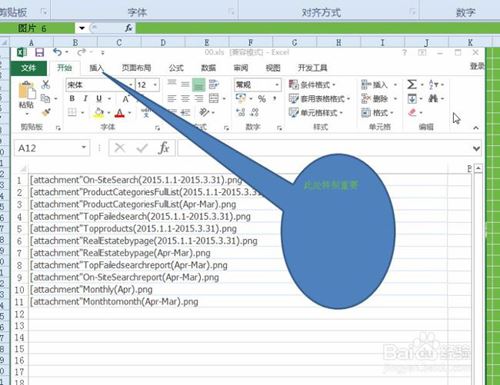
Task: Open the font size 12 dropdown
Action: (155, 85)
